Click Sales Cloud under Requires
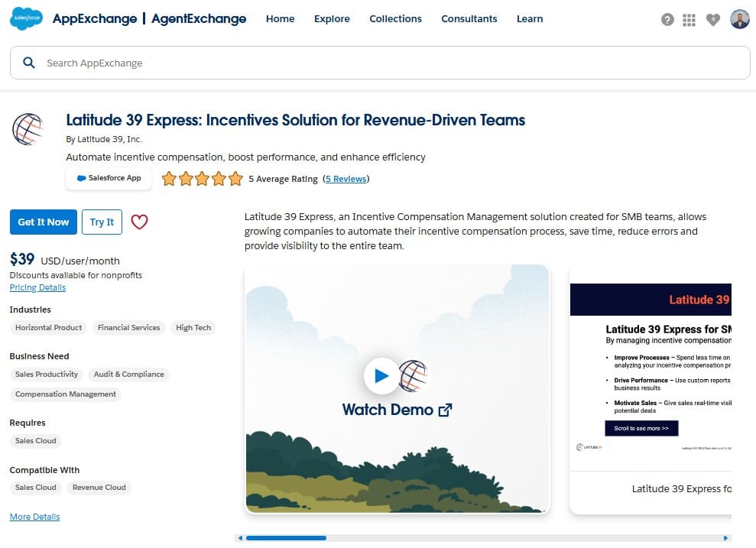This screenshot has width=756, height=548. (x=36, y=441)
